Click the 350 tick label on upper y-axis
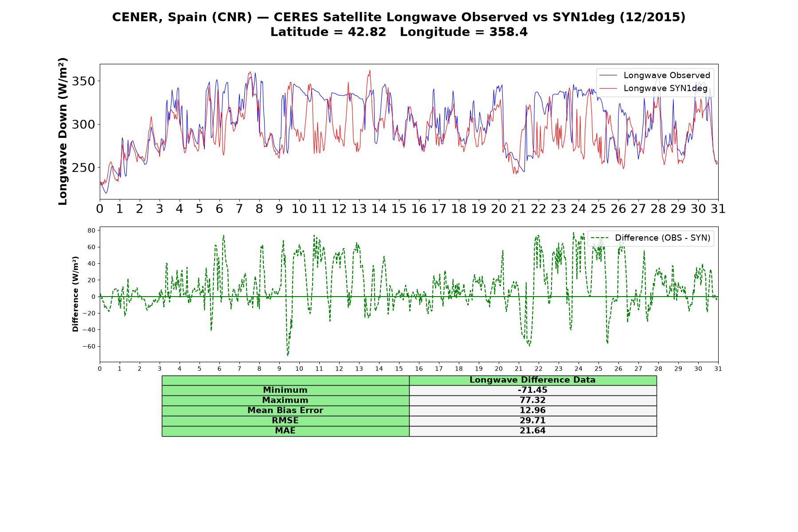This screenshot has height=532, width=798. tap(83, 81)
